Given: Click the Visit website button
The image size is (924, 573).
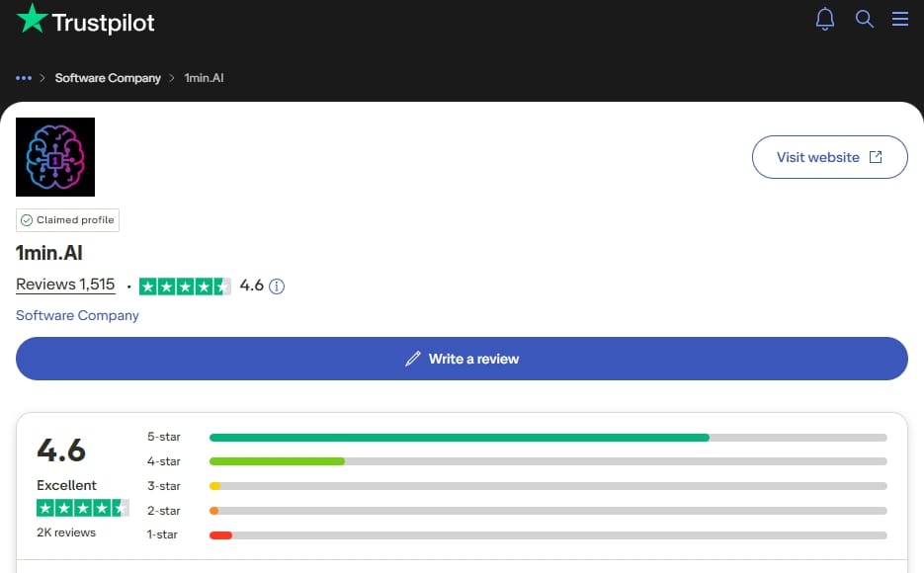Looking at the screenshot, I should click(x=830, y=157).
